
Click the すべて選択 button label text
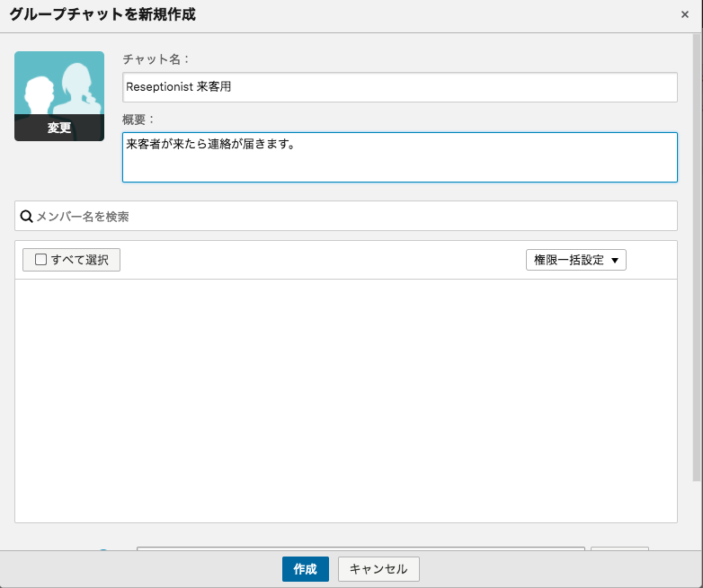[x=79, y=260]
